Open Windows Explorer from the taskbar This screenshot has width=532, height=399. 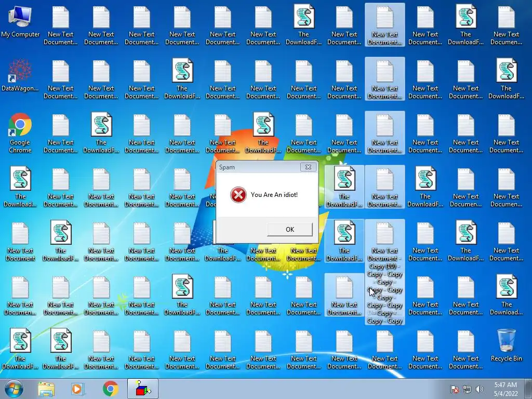click(46, 389)
